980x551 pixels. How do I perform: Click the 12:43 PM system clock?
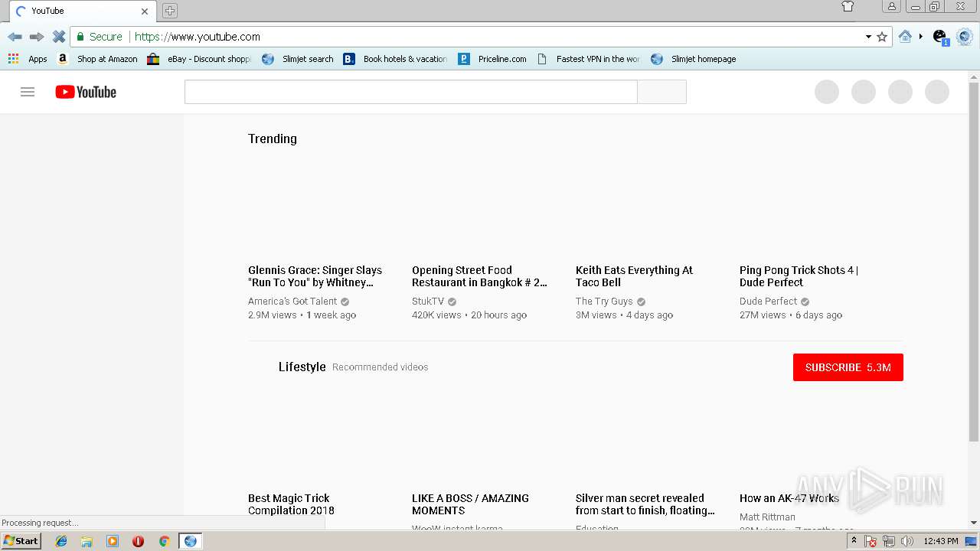(x=940, y=541)
